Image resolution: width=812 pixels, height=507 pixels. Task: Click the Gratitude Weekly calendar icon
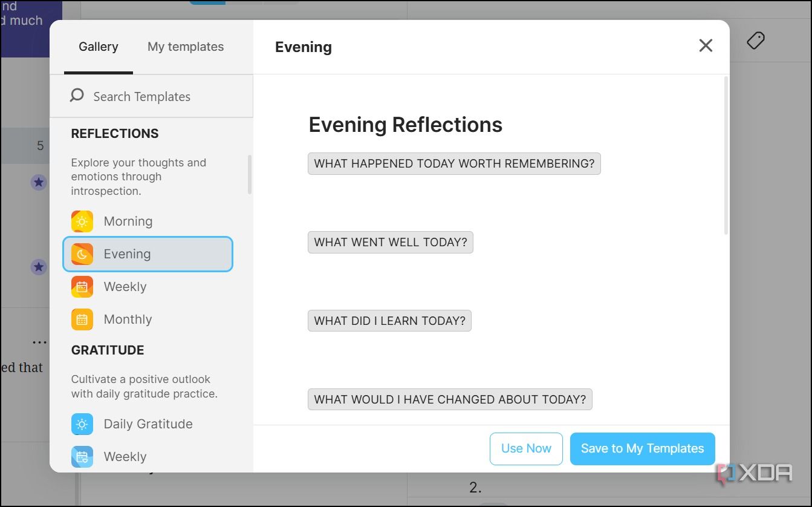click(x=82, y=457)
